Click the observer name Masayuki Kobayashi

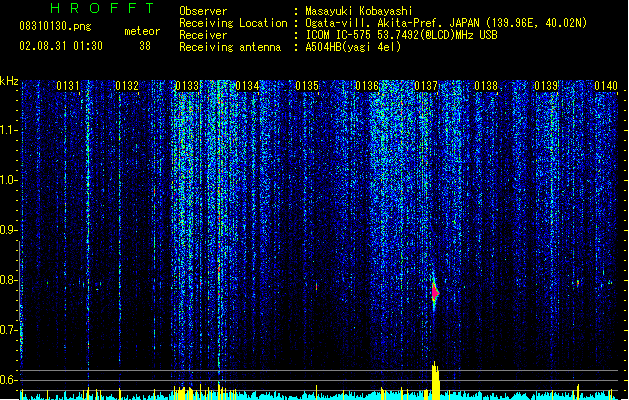[359, 11]
